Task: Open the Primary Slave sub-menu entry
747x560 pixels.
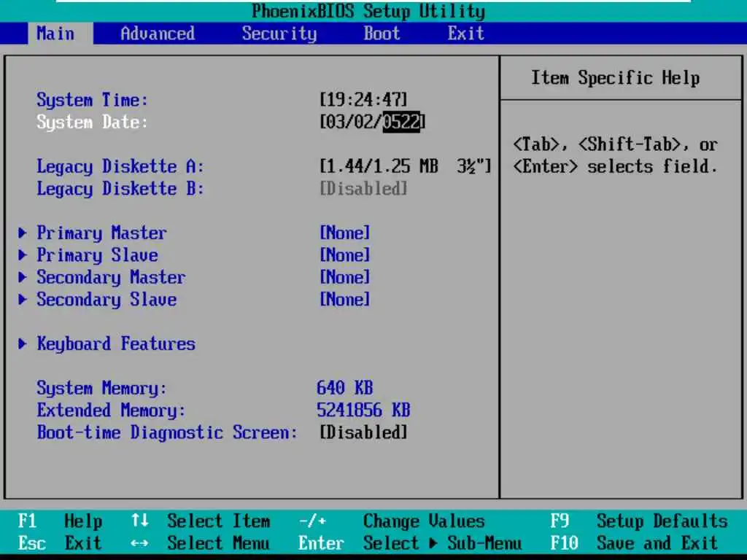Action: click(97, 256)
